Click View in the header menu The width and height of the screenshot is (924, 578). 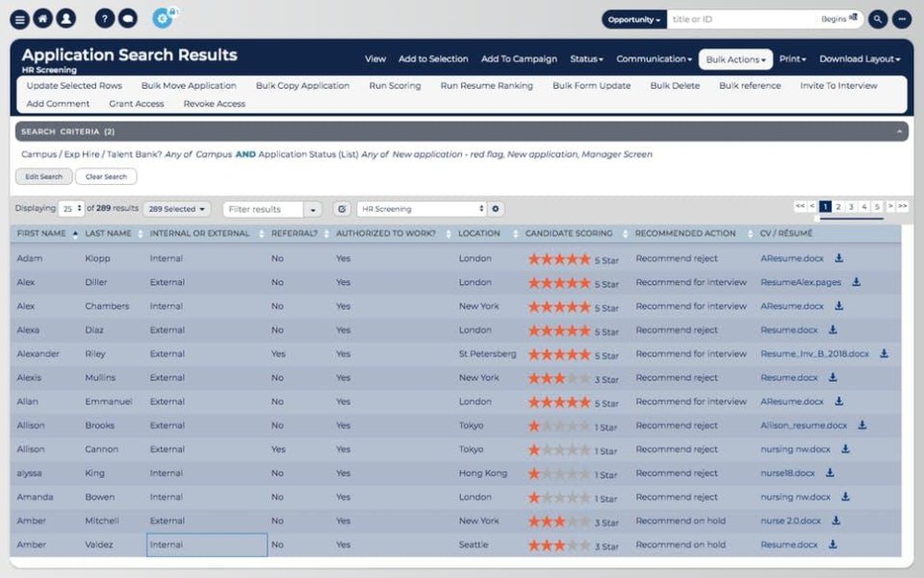click(375, 59)
